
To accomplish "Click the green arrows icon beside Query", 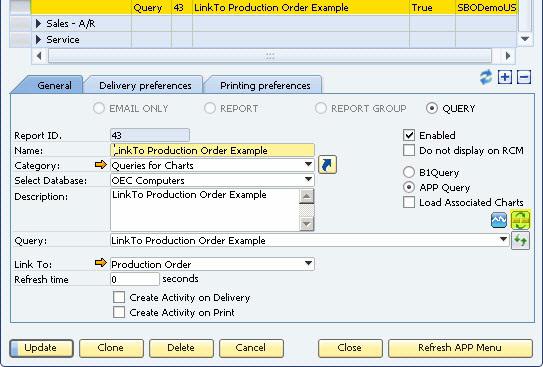I will 520,240.
